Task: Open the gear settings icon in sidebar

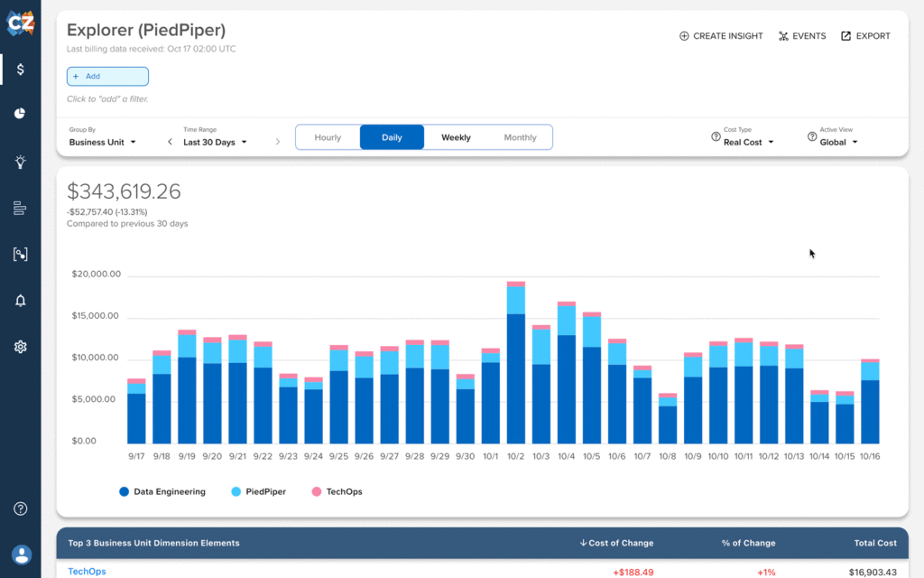Action: point(21,347)
